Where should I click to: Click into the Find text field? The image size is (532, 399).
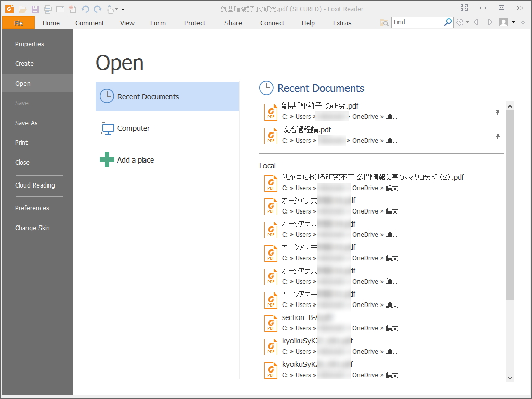(418, 22)
